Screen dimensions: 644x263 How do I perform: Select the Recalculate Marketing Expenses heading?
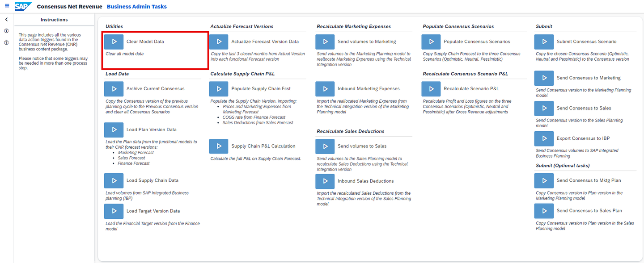(354, 26)
